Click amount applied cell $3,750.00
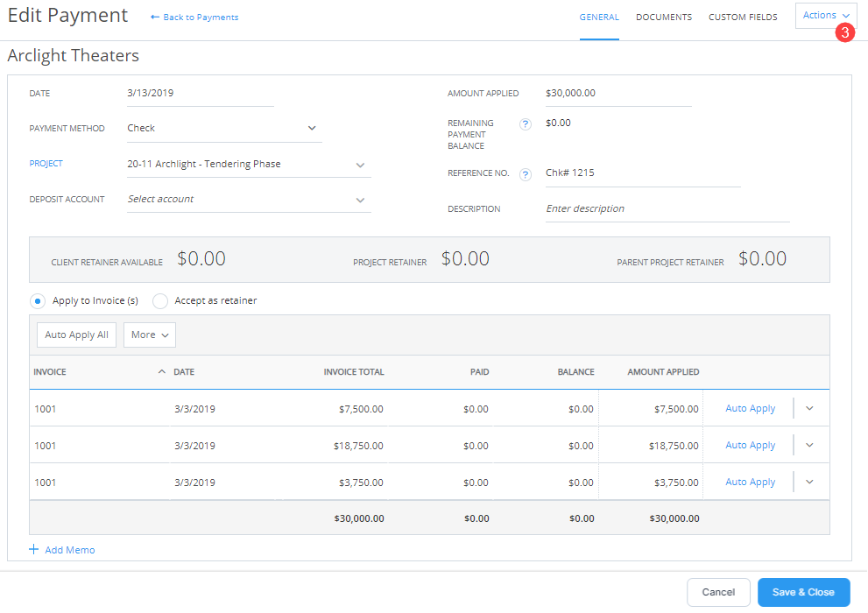This screenshot has width=868, height=613. [651, 482]
